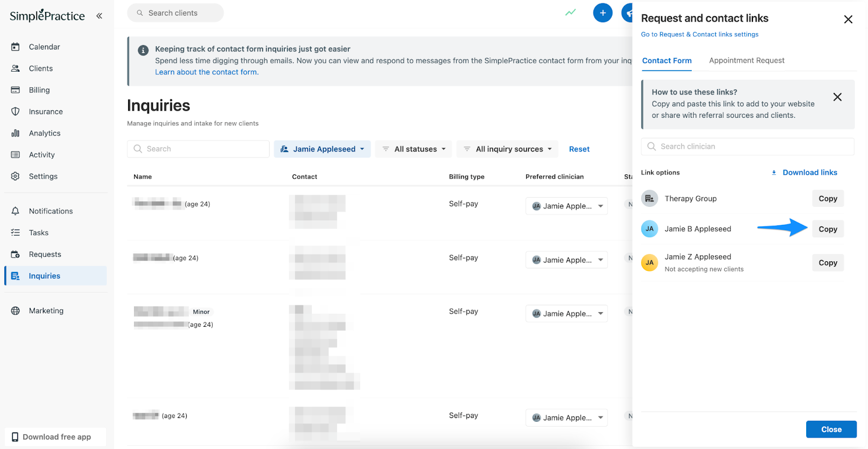Click the blue plus create button
The width and height of the screenshot is (868, 449).
coord(603,12)
